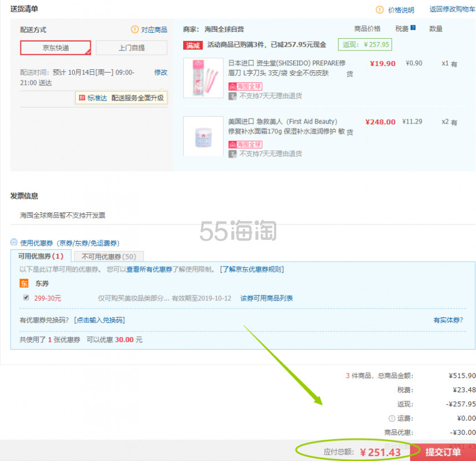This screenshot has height=461, width=476.
Task: Submit order with 提交订单 button
Action: coord(443,452)
